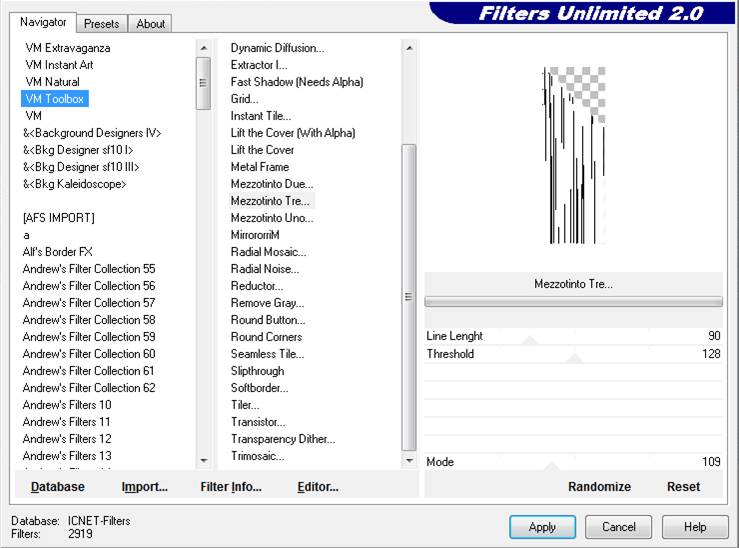Viewport: 739px width, 548px height.
Task: Reset the filter parameters
Action: (x=683, y=487)
